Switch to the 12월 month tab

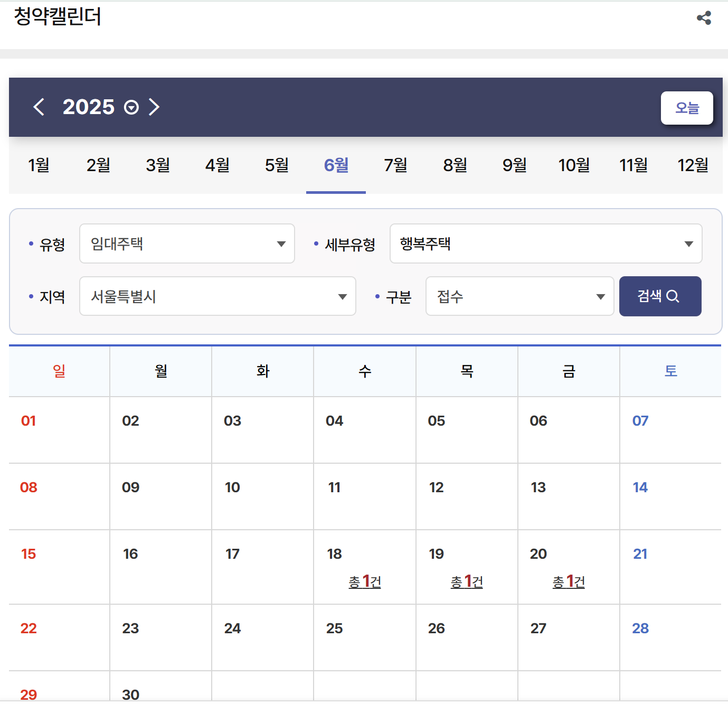[692, 165]
